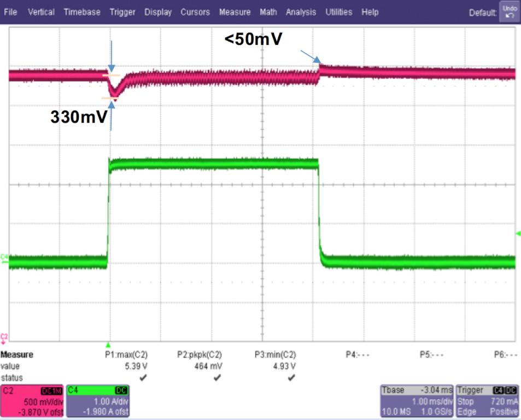Click the P1:max(C2) measurement label

(126, 354)
